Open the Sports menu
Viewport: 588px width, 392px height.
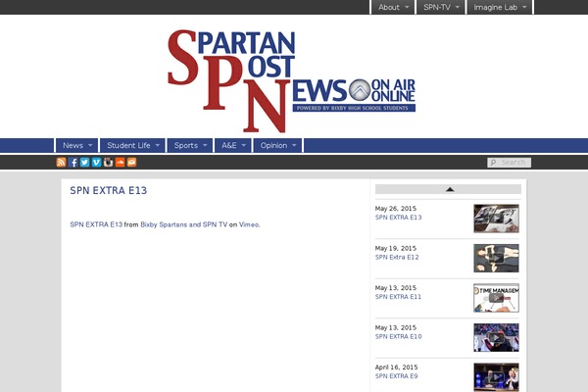190,145
